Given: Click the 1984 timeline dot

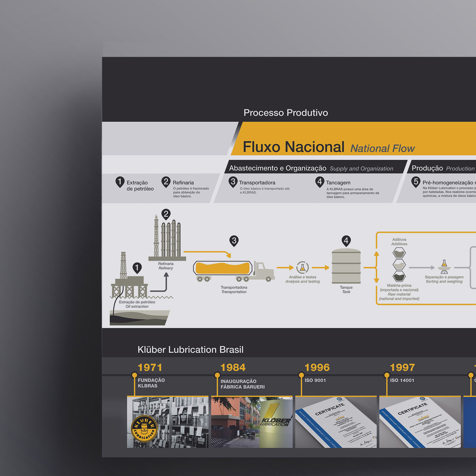Looking at the screenshot, I should pyautogui.click(x=217, y=375).
